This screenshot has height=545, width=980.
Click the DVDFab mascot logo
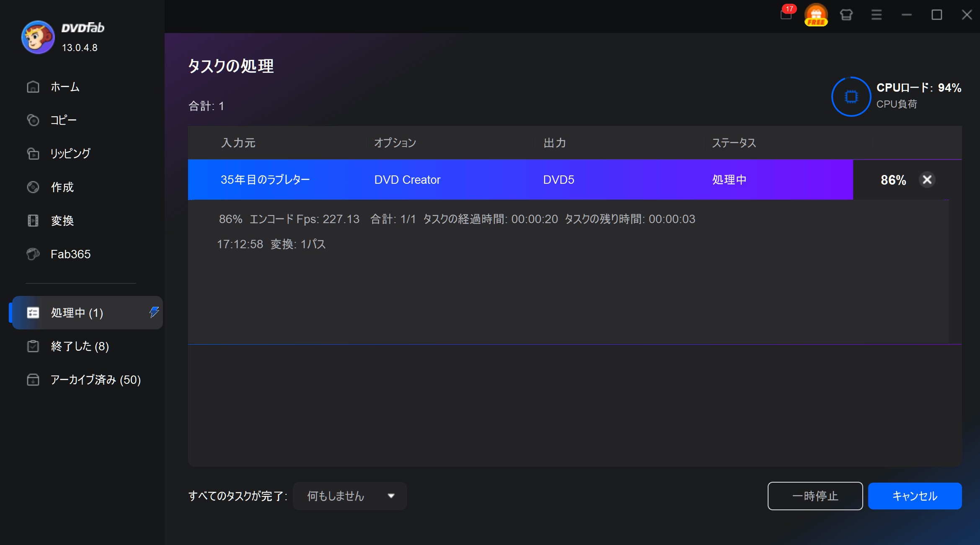point(38,37)
